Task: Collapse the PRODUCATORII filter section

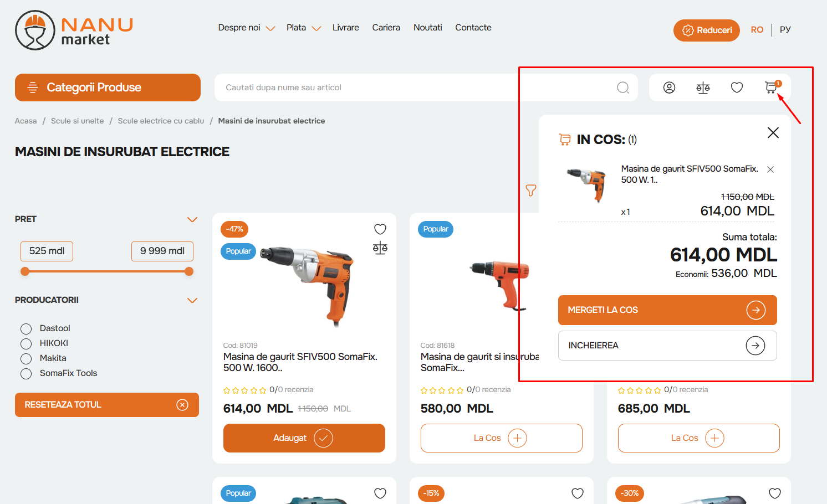Action: coord(192,301)
